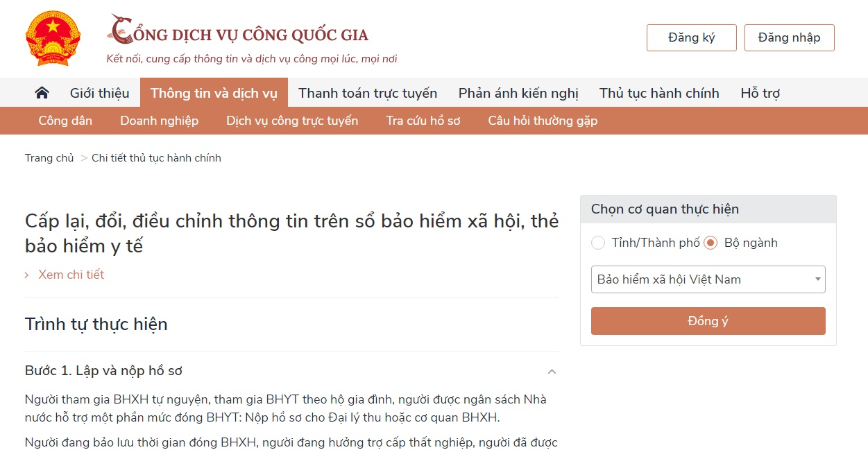Open Thanh toán trực tuyến page
This screenshot has height=450, width=868.
click(x=366, y=92)
